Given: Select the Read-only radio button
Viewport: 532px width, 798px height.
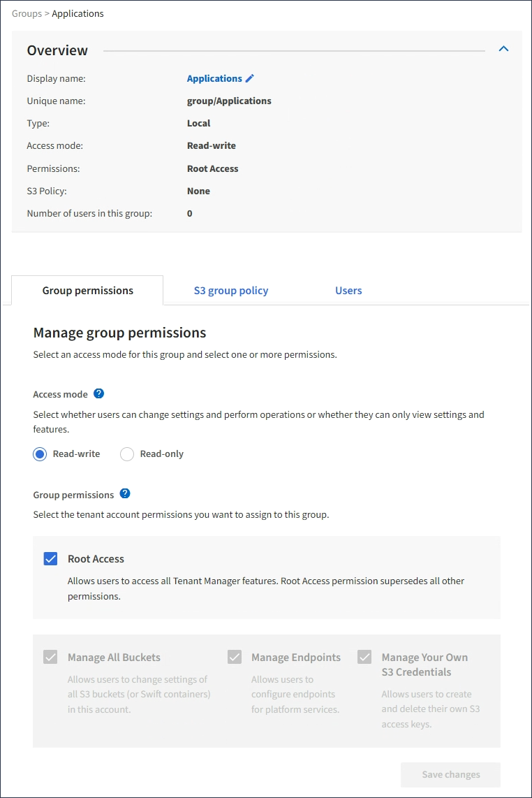Looking at the screenshot, I should click(x=127, y=454).
